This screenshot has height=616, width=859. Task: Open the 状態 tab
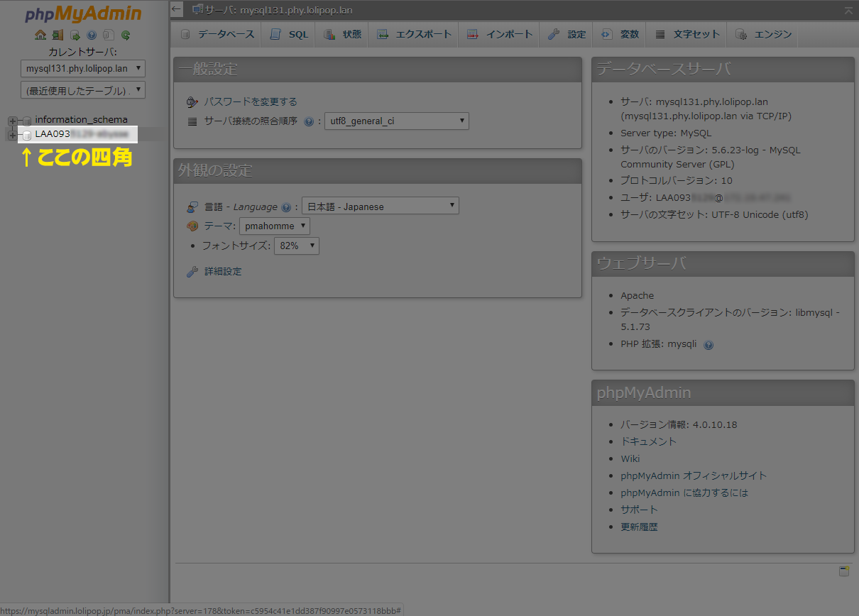[x=342, y=34]
